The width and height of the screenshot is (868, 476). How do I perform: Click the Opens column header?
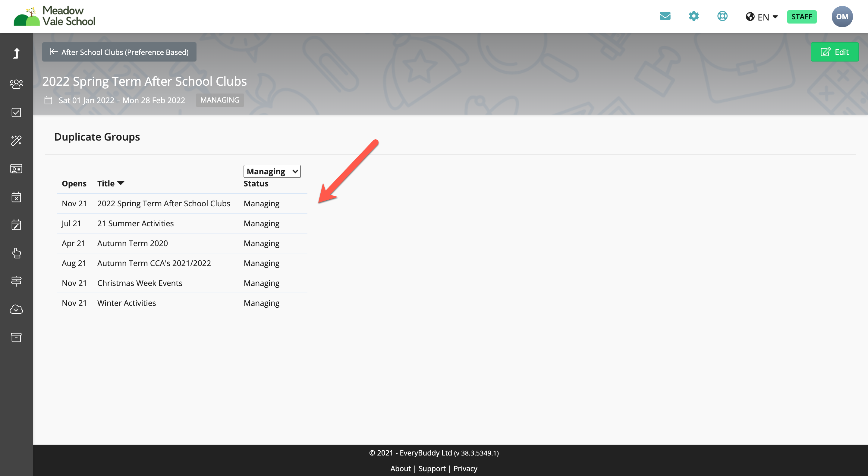click(74, 183)
